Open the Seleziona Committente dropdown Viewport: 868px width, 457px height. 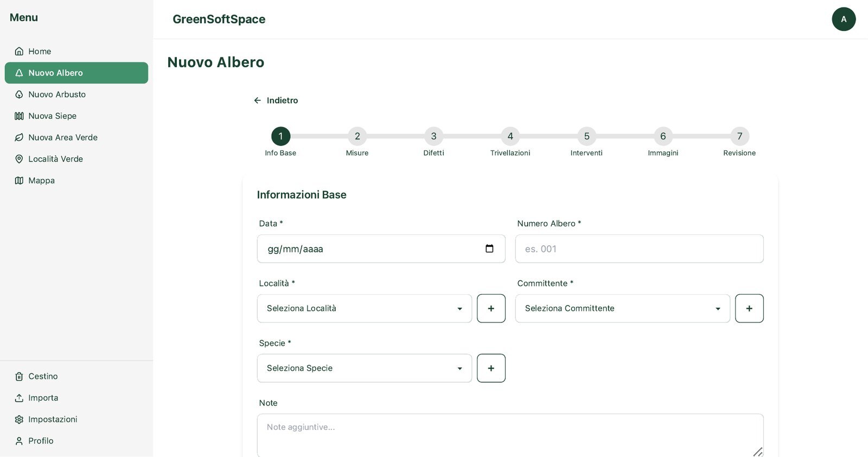(623, 308)
